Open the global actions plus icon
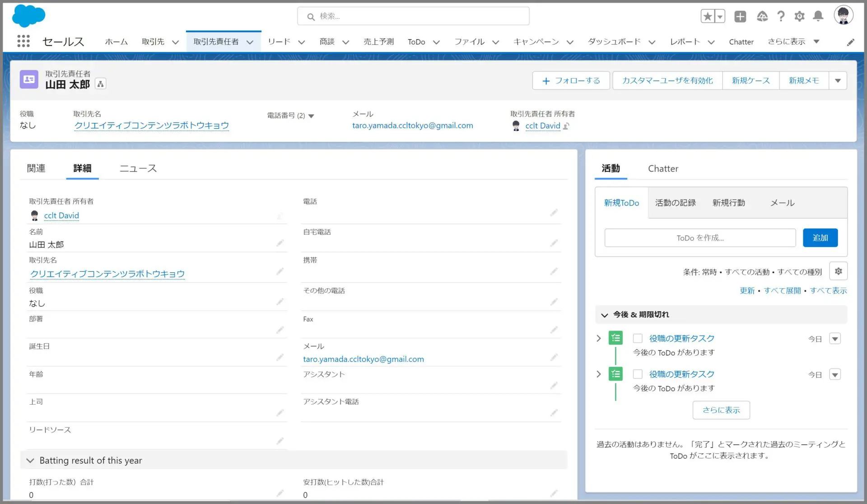Screen dimensions: 867x504 point(740,17)
